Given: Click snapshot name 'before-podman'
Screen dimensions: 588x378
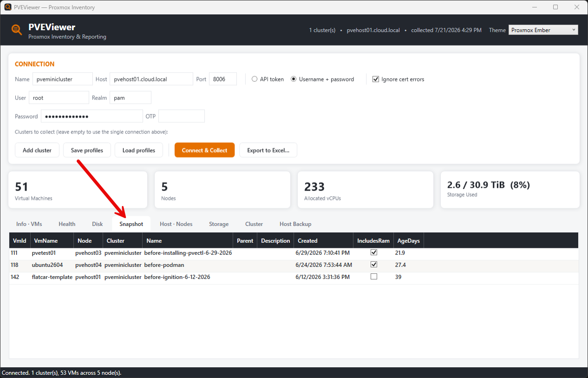Looking at the screenshot, I should point(164,265).
